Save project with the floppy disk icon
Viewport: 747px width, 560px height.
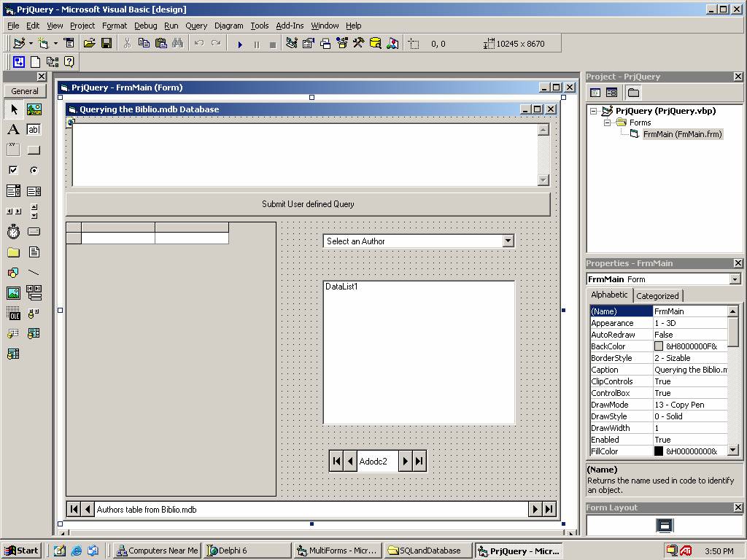(107, 44)
